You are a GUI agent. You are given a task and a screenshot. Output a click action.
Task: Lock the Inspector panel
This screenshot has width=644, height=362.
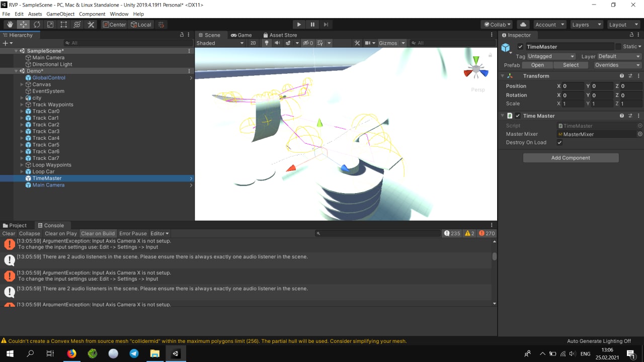pos(631,35)
